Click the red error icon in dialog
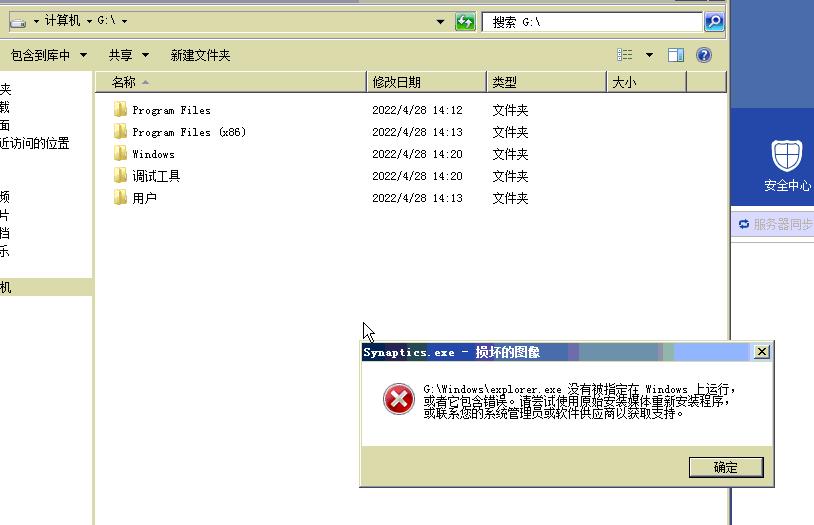The width and height of the screenshot is (814, 525). click(x=399, y=399)
